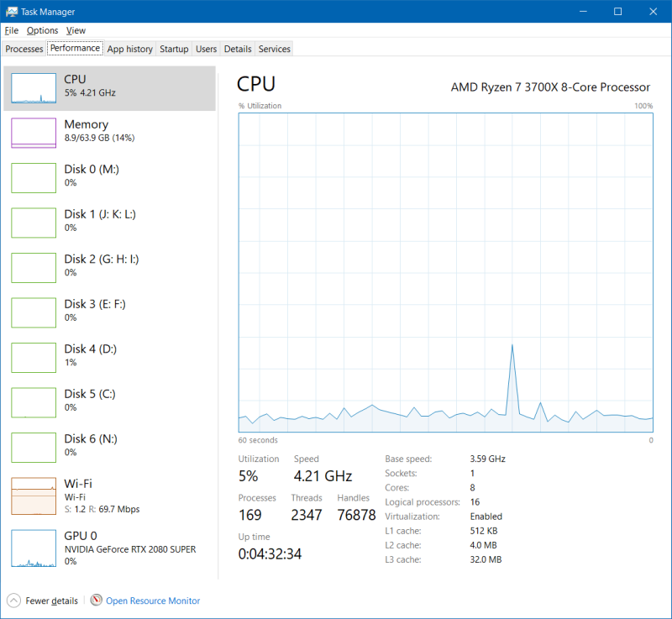
Task: Click the Disk 0 (M:) label
Action: (92, 169)
